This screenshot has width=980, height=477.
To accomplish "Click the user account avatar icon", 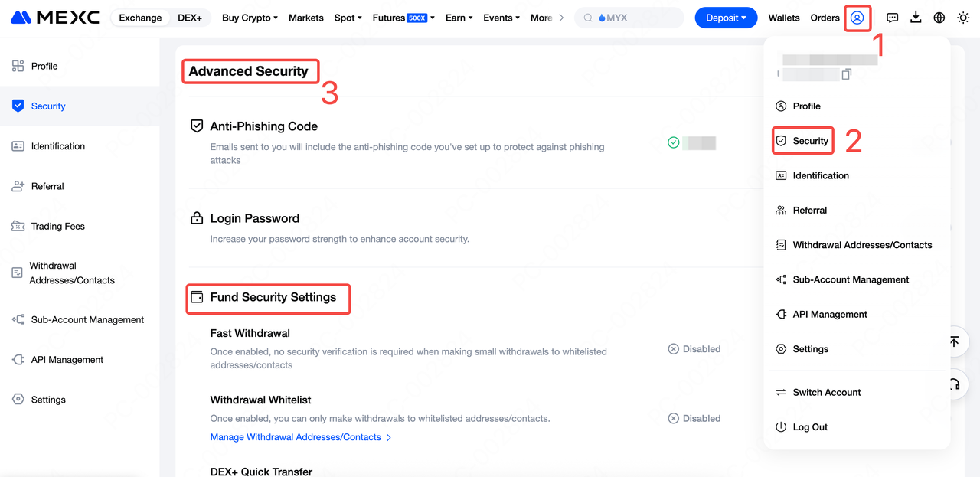I will [x=857, y=18].
